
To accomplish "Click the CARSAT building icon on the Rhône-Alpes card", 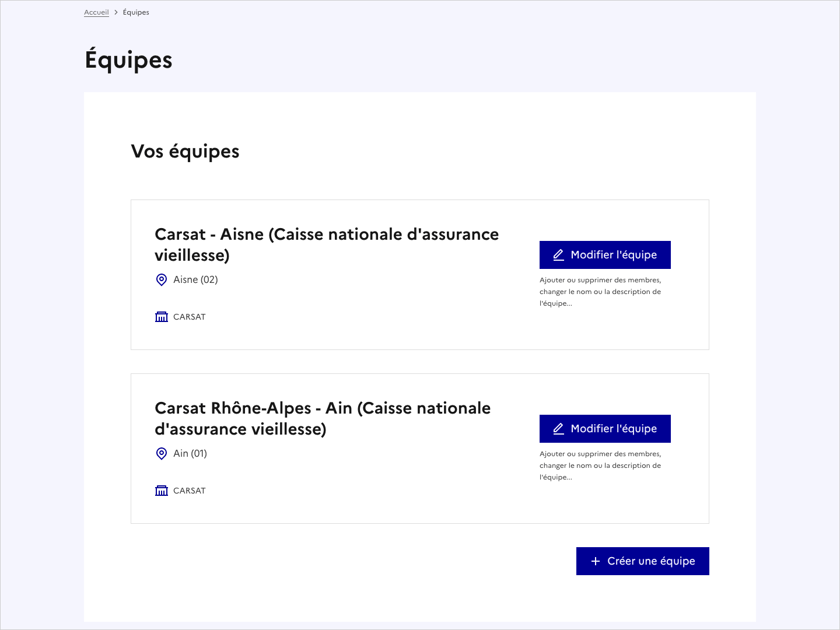I will point(162,491).
